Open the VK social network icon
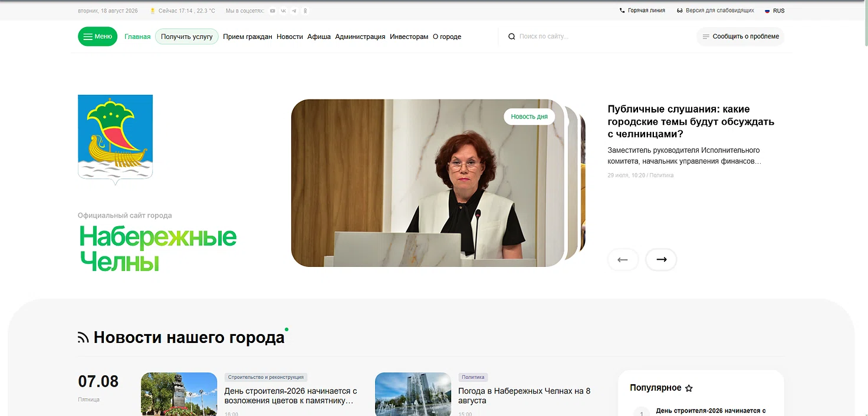 pyautogui.click(x=283, y=11)
